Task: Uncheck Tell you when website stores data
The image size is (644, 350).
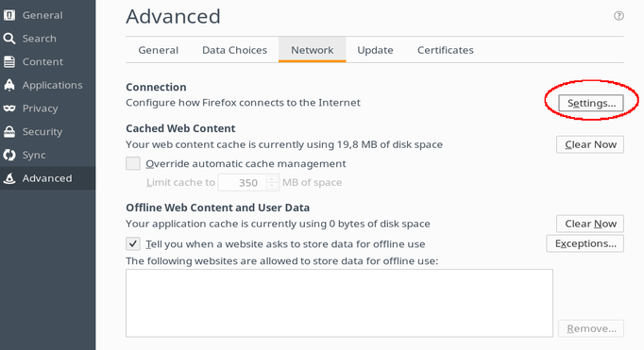Action: [x=133, y=243]
